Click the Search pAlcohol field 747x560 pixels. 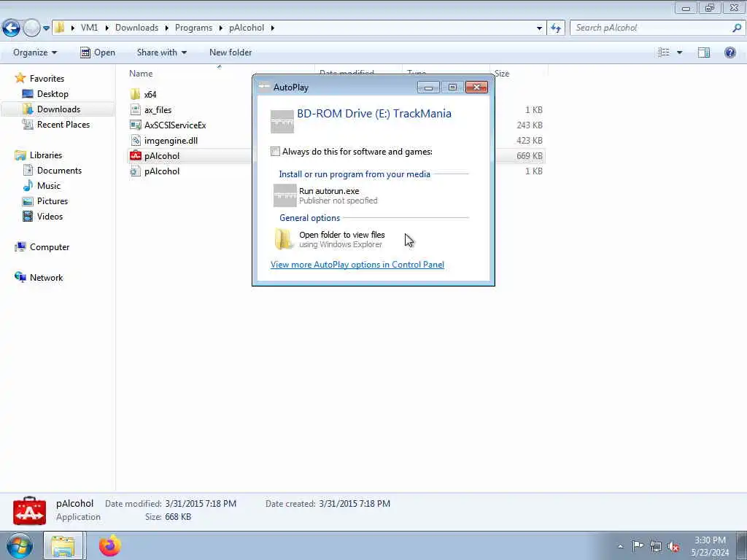650,28
